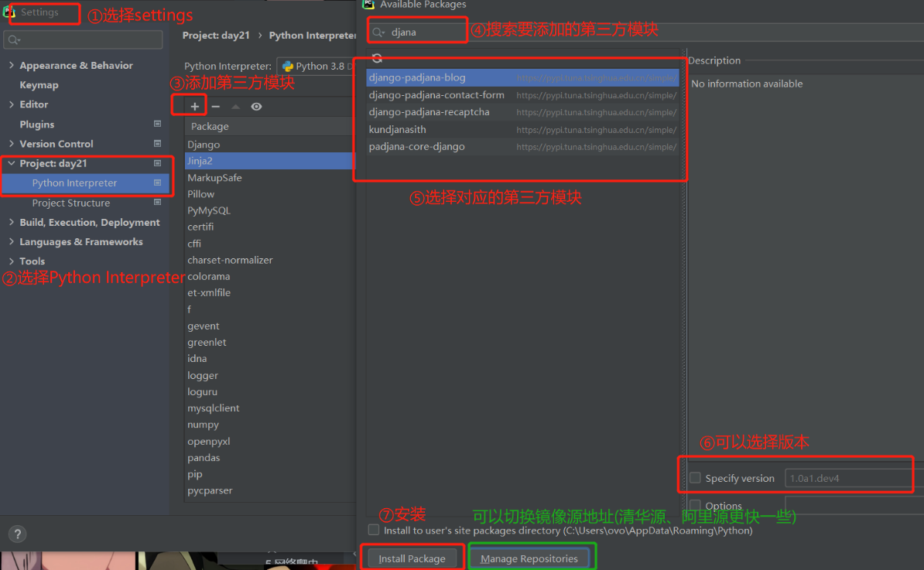Expand Appearance & Behavior section

(x=11, y=66)
